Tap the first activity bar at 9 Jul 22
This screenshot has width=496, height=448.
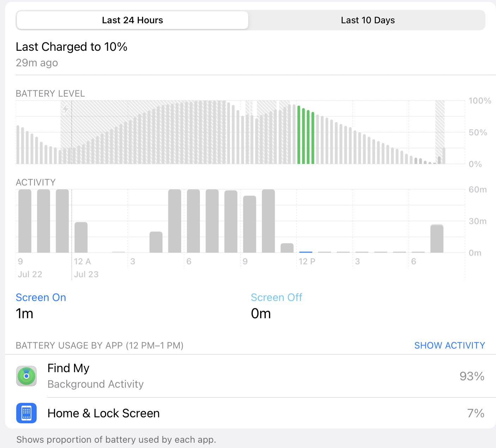click(x=25, y=221)
